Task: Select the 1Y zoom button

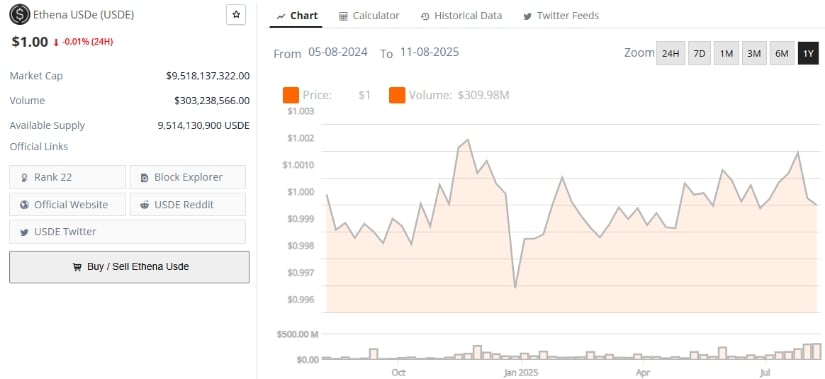Action: (808, 53)
